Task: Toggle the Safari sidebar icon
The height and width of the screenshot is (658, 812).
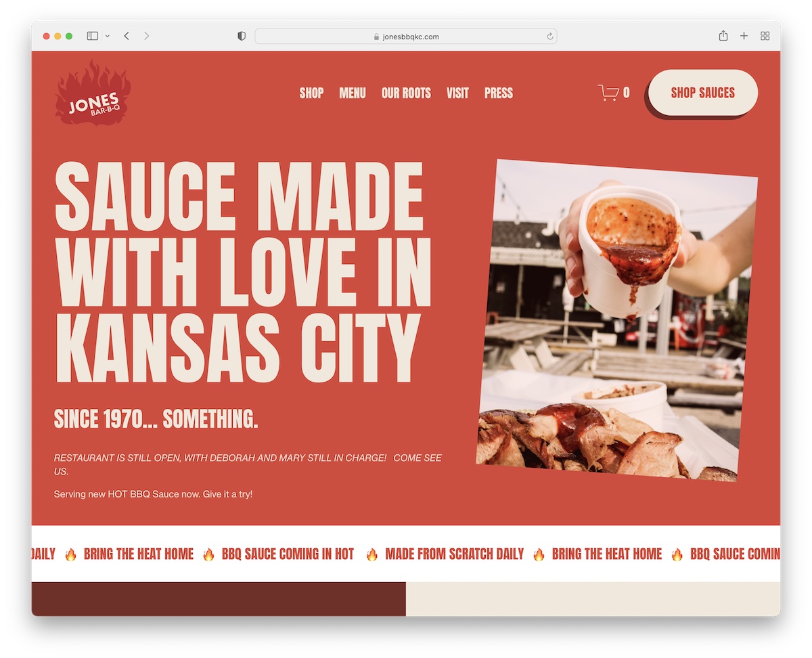Action: click(93, 36)
